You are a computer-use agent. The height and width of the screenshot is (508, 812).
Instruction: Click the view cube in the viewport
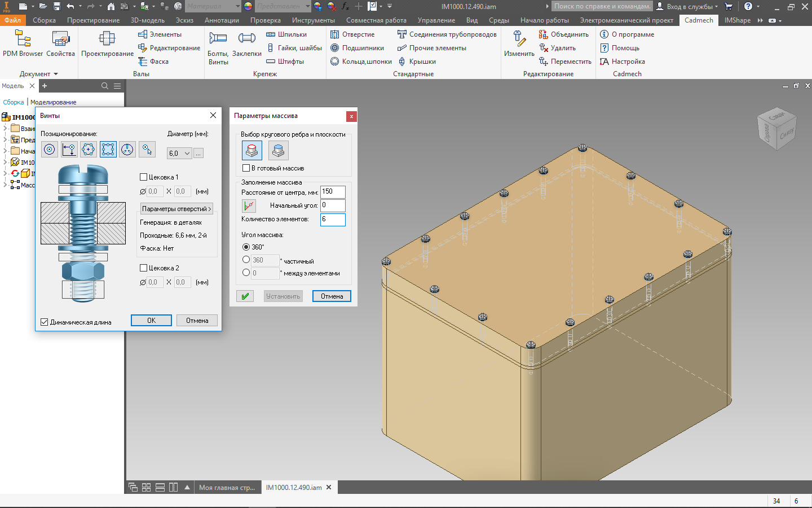click(x=776, y=129)
